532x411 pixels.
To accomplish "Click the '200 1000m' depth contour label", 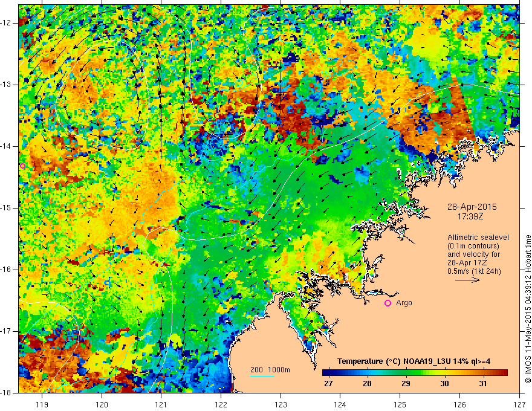I will click(270, 370).
